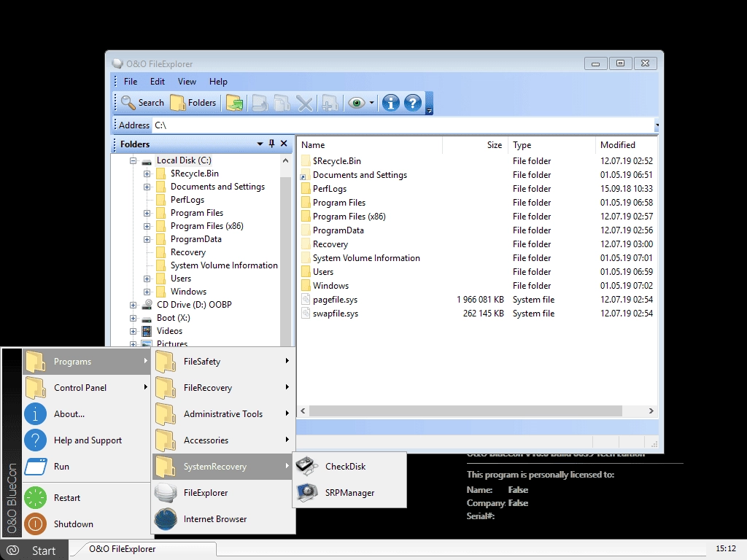
Task: Click the new folder toolbar icon
Action: coord(330,102)
